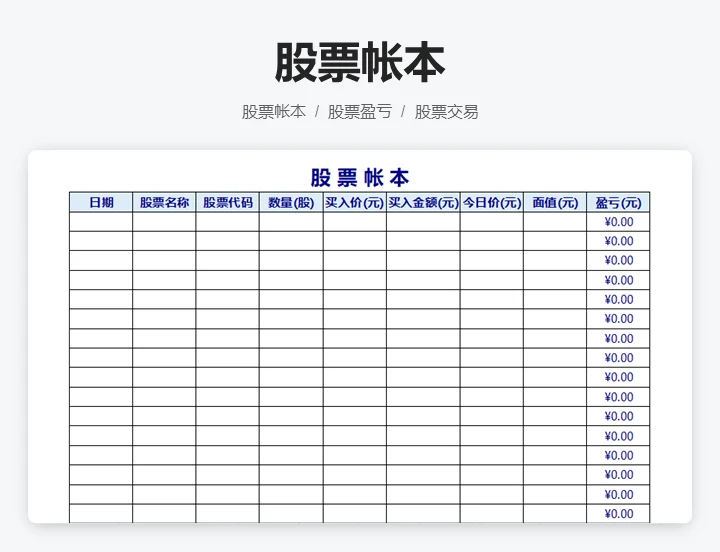Open the 股票盈亏 tag link

360,112
